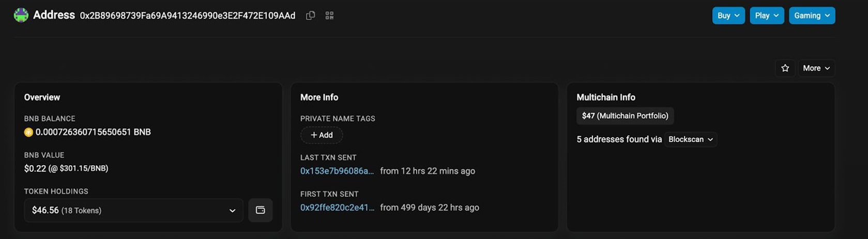Click the BNB value $0.22 text
Screen dimensions: 868x239
(66, 168)
